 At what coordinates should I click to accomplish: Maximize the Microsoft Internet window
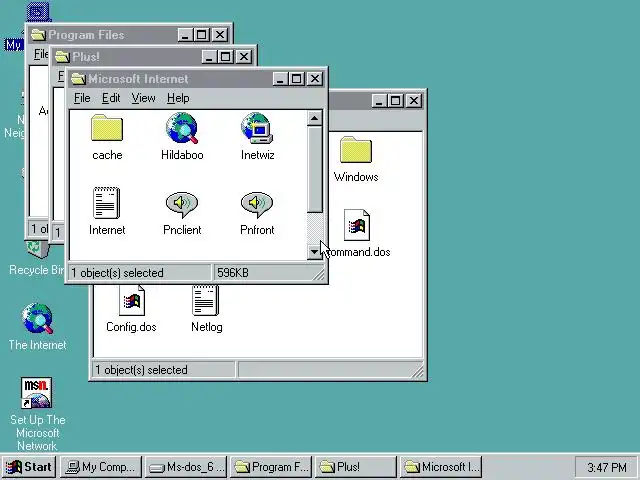click(x=296, y=79)
